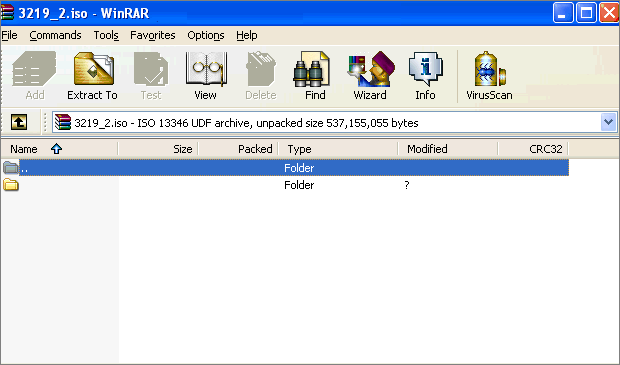Click the highlighted 'Folder' type of '..' row
This screenshot has width=620, height=365.
tap(299, 168)
